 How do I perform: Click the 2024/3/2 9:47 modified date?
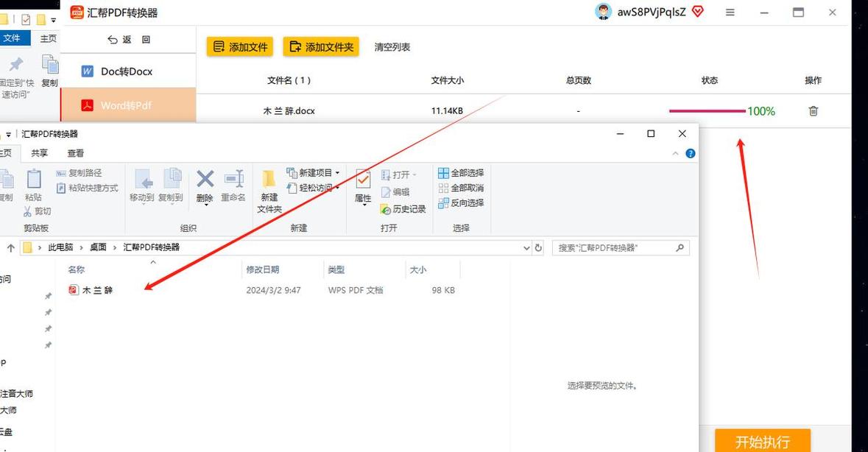(x=273, y=290)
